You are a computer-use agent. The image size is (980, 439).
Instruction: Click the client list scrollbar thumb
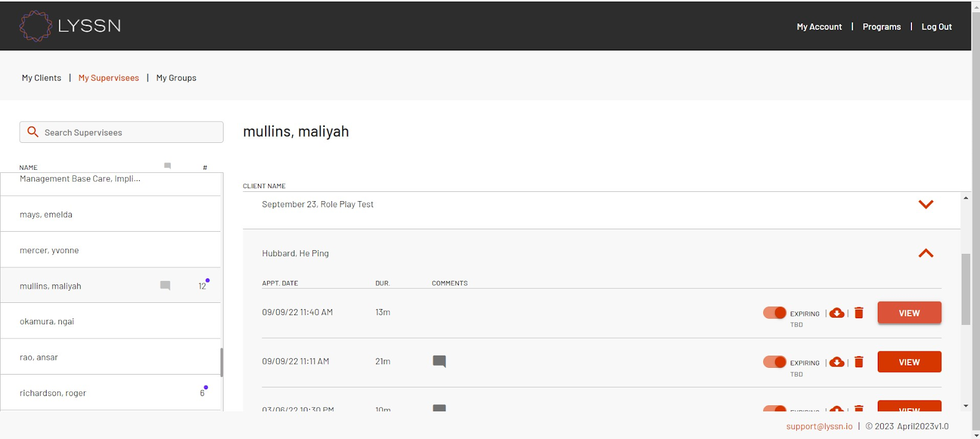tap(966, 289)
